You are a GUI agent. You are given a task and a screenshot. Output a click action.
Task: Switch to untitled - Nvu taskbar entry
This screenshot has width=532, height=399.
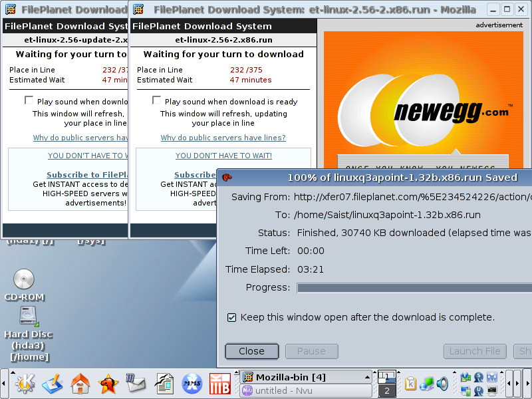305,391
